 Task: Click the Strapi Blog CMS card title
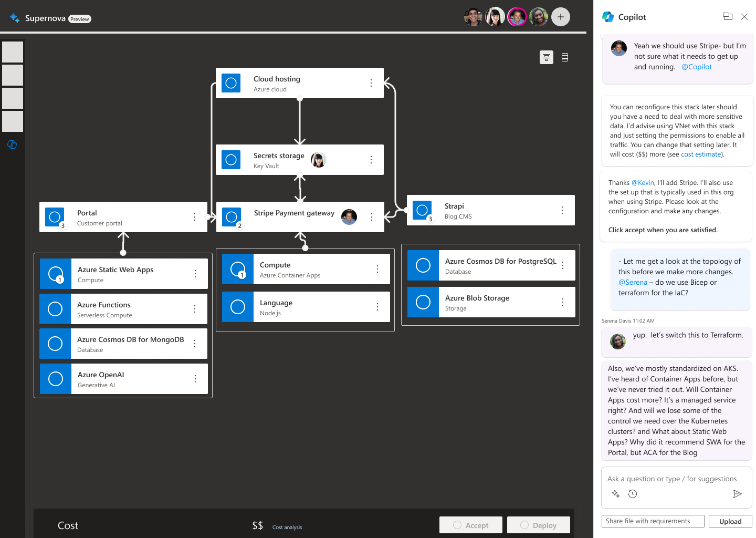pyautogui.click(x=454, y=206)
